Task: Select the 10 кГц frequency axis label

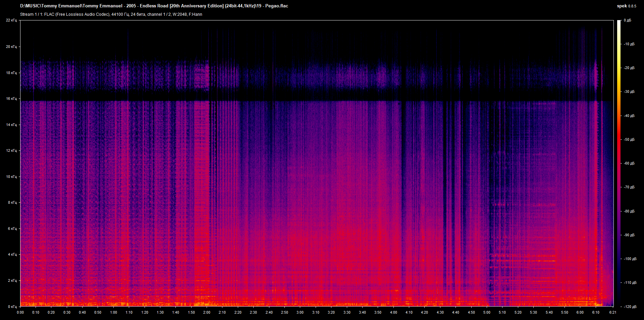Action: coord(11,177)
